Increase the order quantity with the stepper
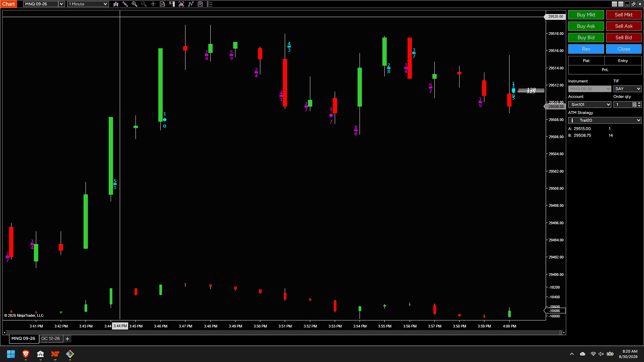This screenshot has height=362, width=644. [x=639, y=103]
